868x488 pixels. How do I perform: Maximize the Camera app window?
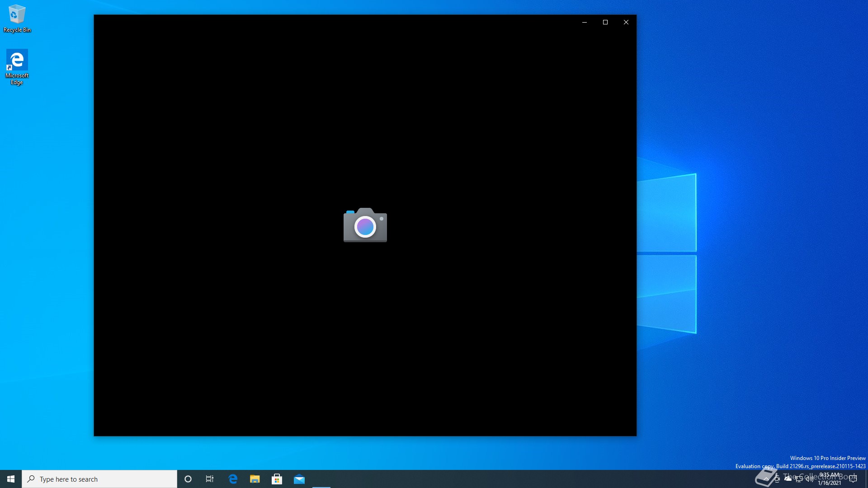[605, 22]
